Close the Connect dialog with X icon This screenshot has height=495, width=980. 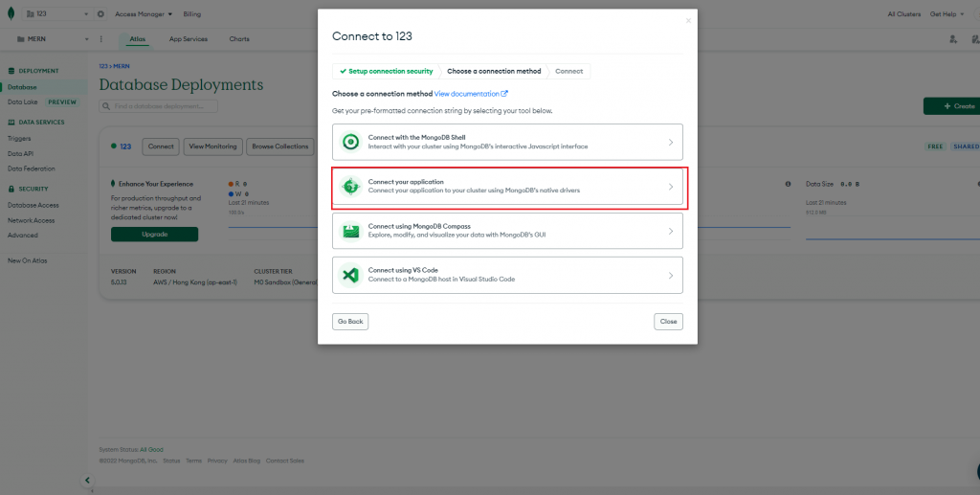(688, 21)
